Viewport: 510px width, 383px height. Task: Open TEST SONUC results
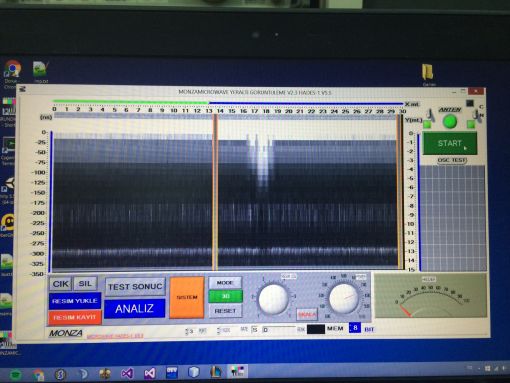coord(135,287)
